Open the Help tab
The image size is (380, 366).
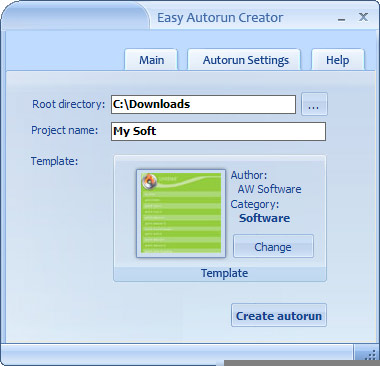[338, 60]
